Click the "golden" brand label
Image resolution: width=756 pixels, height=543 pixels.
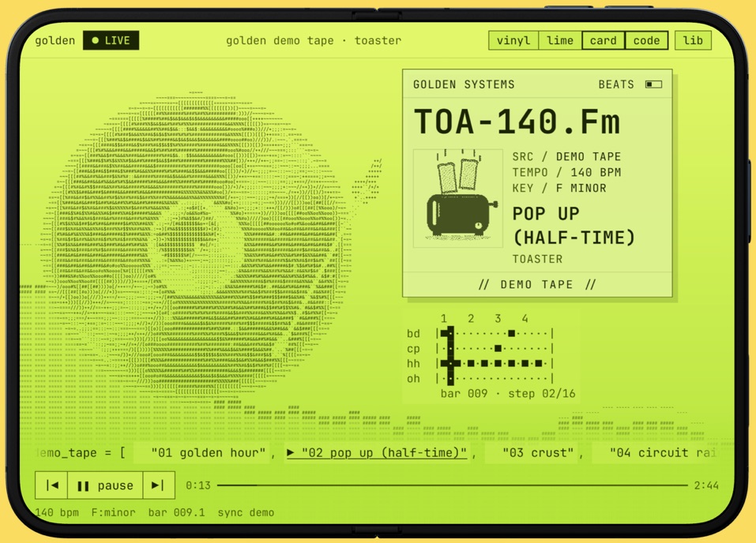pos(55,40)
